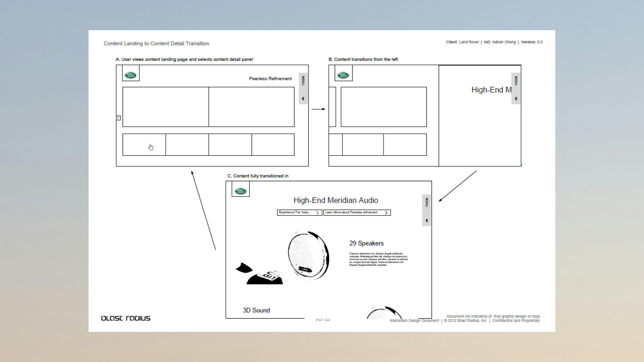Image resolution: width=644 pixels, height=362 pixels.
Task: Click the Experience The Video button
Action: [x=299, y=213]
